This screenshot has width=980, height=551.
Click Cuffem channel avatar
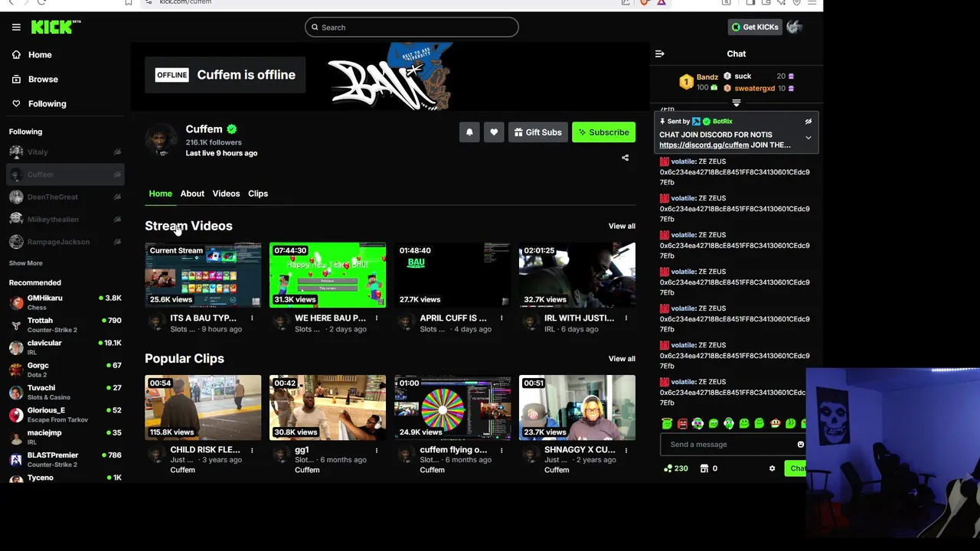[161, 141]
